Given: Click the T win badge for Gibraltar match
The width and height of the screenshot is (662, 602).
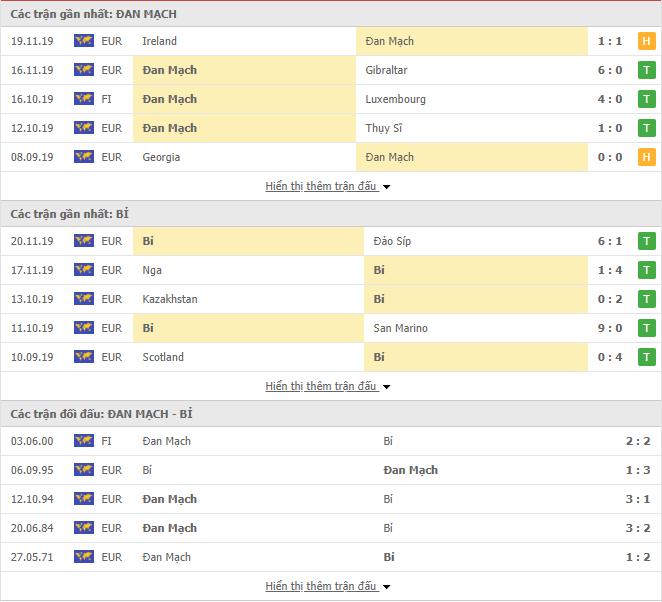Looking at the screenshot, I should point(646,70).
